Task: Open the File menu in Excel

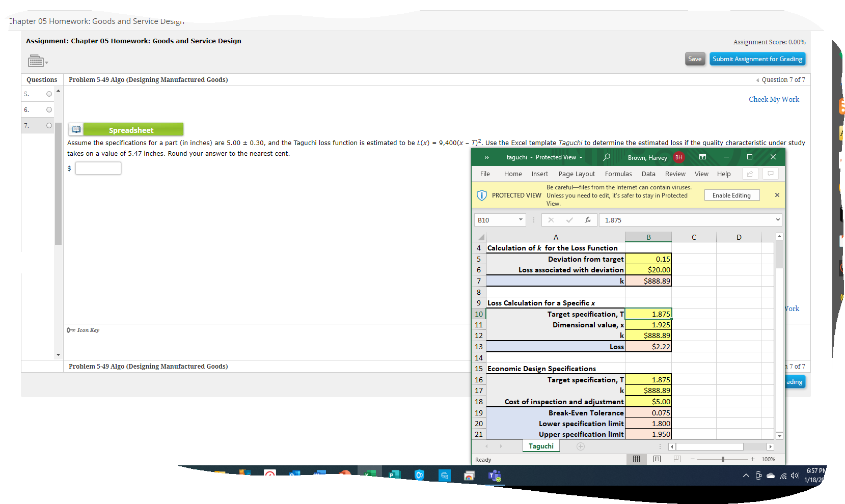Action: 485,174
